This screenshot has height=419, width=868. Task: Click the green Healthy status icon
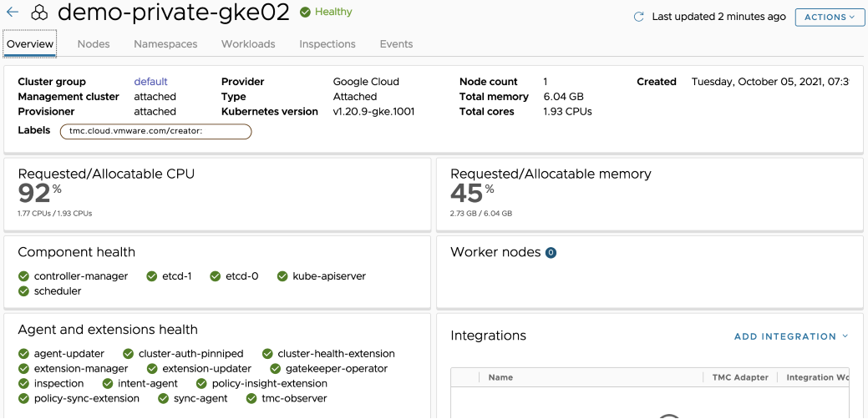pos(305,13)
